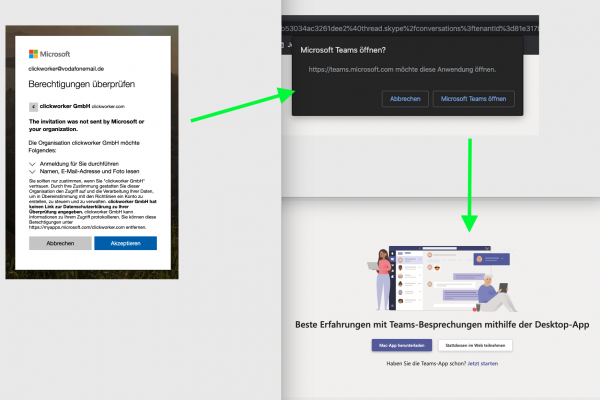Click the clickworker.com domain text
The width and height of the screenshot is (600, 400).
pyautogui.click(x=108, y=106)
